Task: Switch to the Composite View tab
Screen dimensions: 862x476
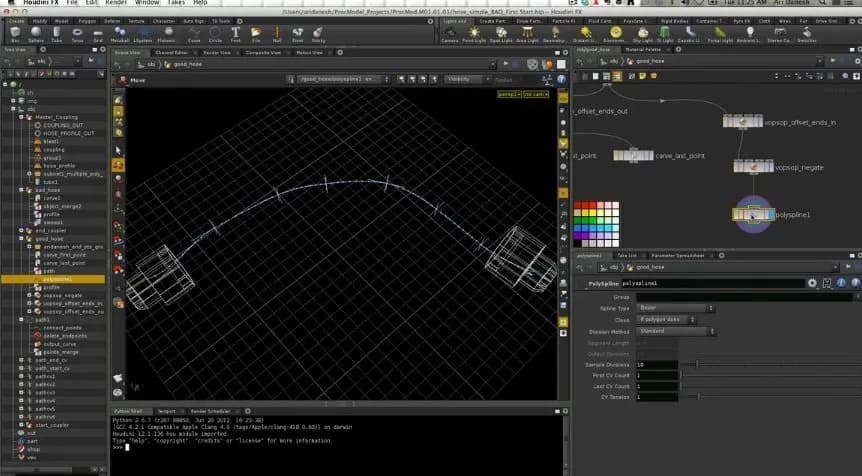Action: pyautogui.click(x=263, y=53)
